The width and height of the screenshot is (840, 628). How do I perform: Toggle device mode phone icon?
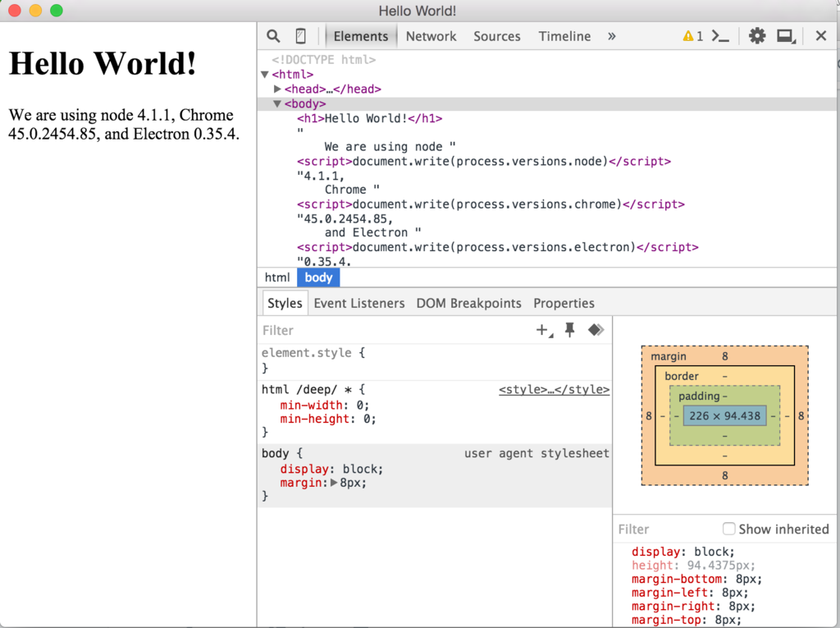[301, 36]
